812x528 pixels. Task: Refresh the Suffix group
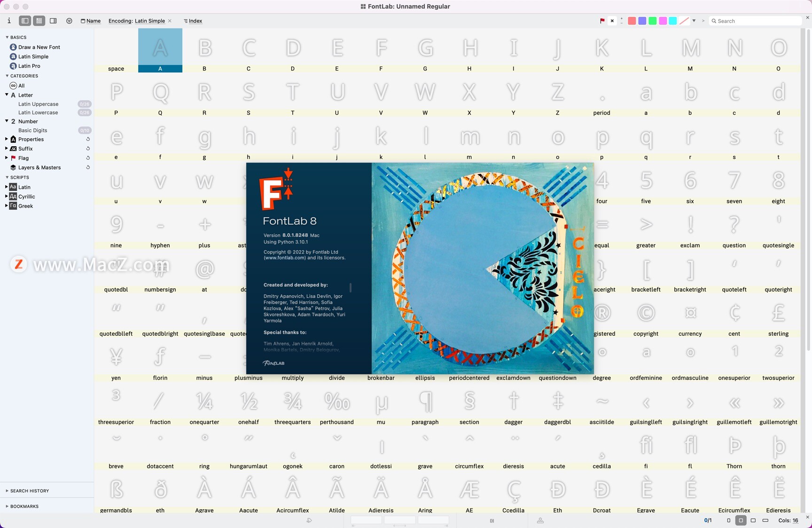point(88,149)
